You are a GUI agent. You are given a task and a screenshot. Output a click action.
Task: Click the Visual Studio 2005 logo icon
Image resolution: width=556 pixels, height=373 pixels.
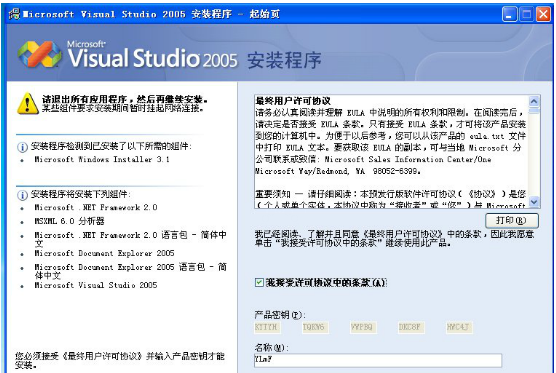click(40, 54)
